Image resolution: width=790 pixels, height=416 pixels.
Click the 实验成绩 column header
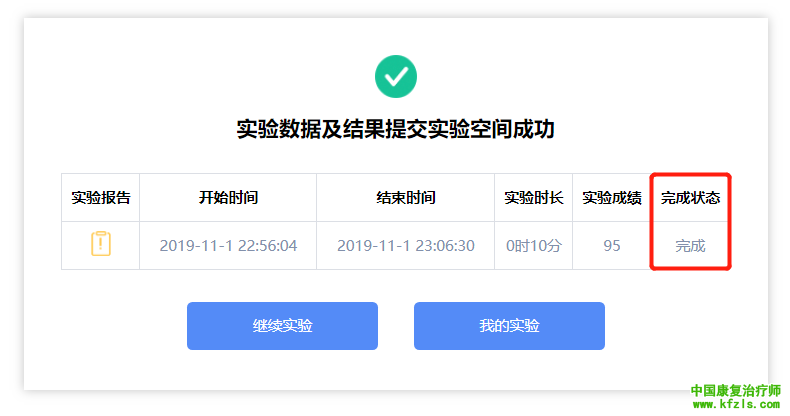(611, 197)
